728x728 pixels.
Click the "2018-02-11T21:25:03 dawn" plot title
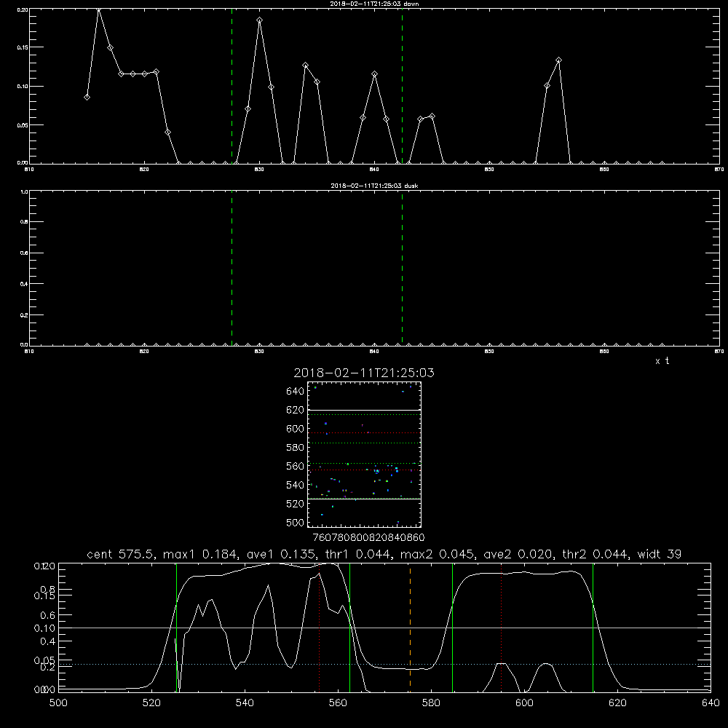pos(374,4)
